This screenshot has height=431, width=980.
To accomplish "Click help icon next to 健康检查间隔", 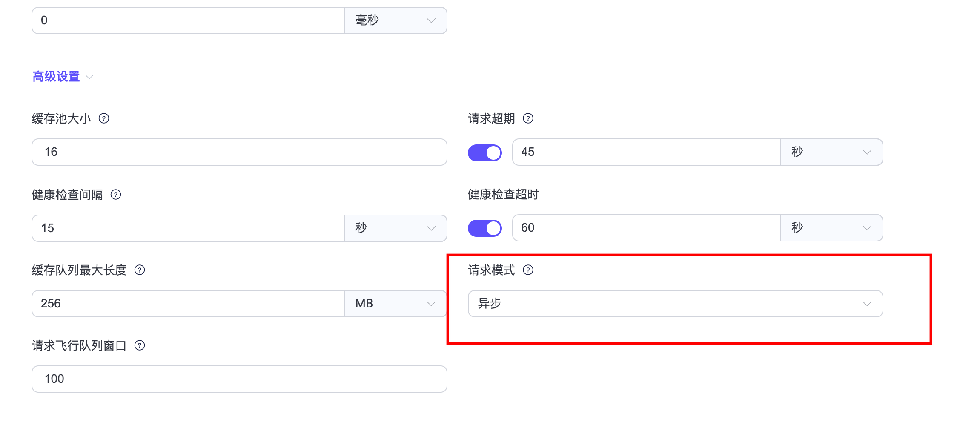I will (x=116, y=195).
